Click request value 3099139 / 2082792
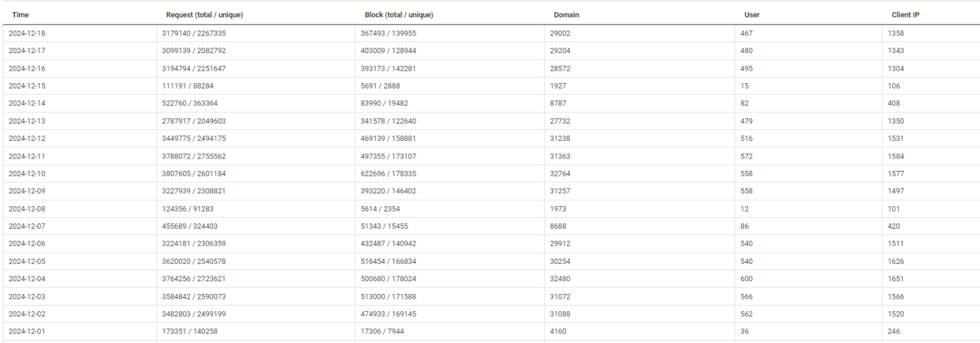Image resolution: width=980 pixels, height=343 pixels. pyautogui.click(x=195, y=51)
